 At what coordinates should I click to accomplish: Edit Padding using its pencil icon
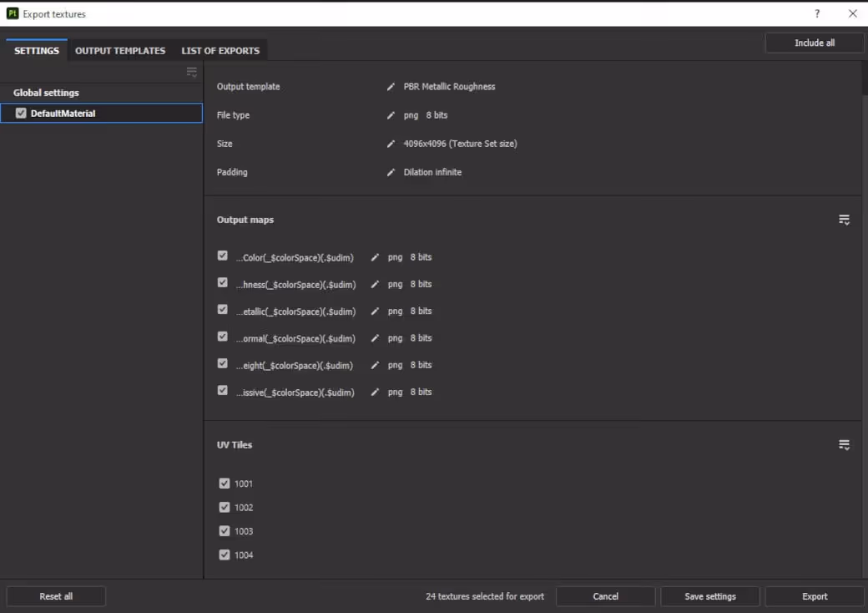pos(391,171)
